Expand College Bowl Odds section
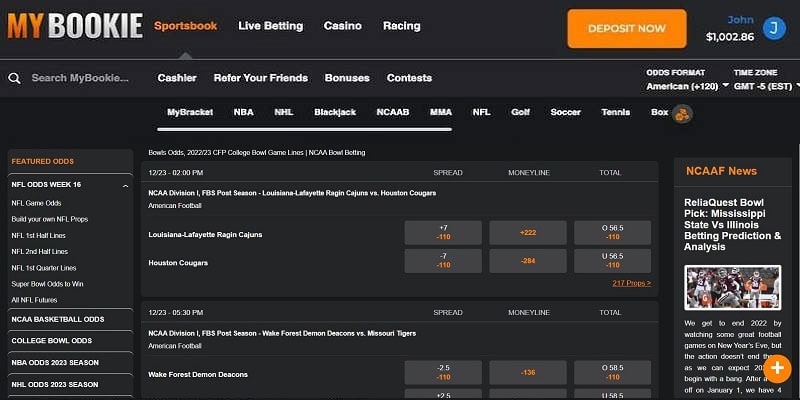The height and width of the screenshot is (400, 800). pos(70,341)
